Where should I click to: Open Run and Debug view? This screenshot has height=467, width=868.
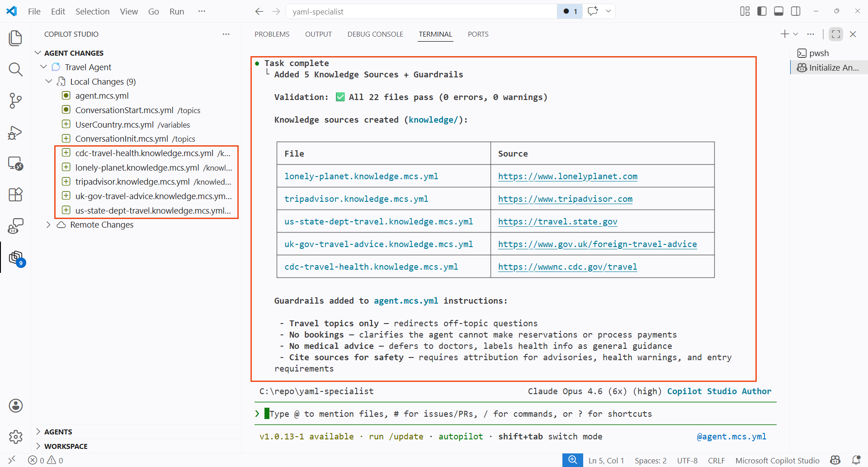tap(15, 133)
